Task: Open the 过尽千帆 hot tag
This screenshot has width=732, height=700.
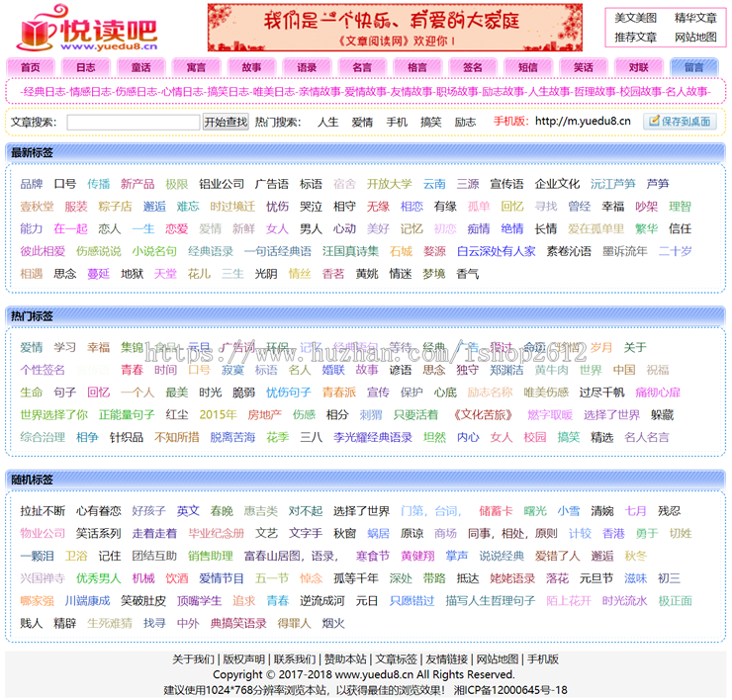Action: (601, 393)
